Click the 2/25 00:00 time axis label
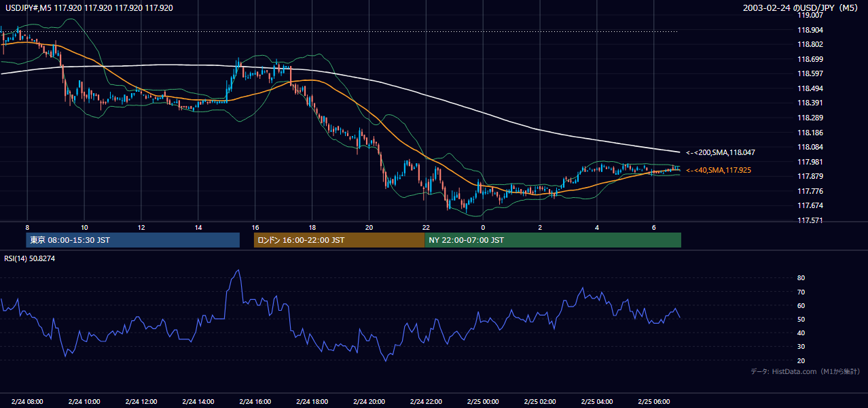The width and height of the screenshot is (868, 408). [x=483, y=402]
